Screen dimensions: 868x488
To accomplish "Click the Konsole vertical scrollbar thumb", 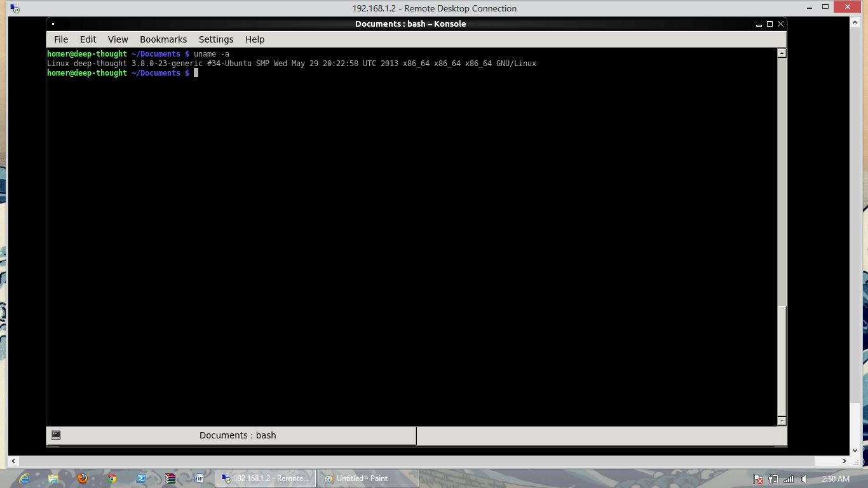I will 782,361.
